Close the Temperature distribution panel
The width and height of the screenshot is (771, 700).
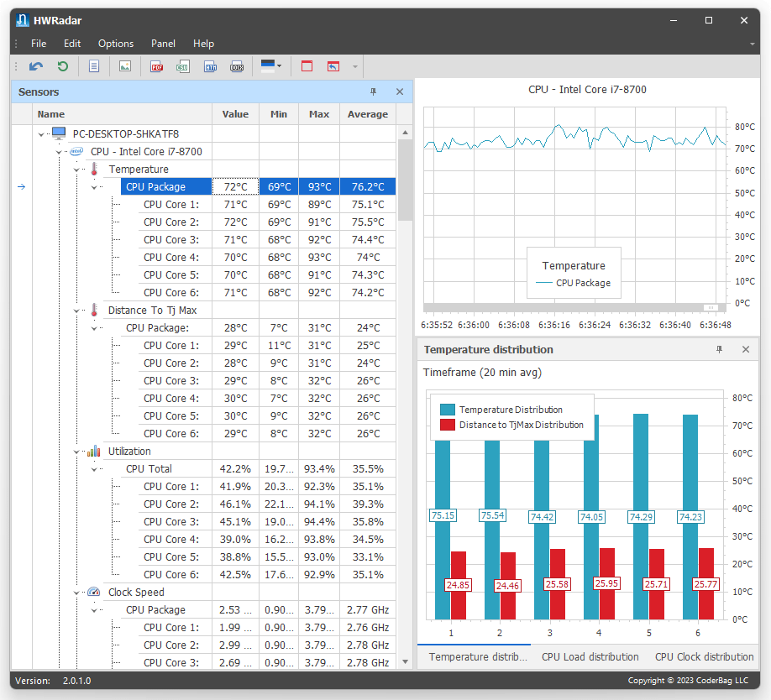coord(746,349)
